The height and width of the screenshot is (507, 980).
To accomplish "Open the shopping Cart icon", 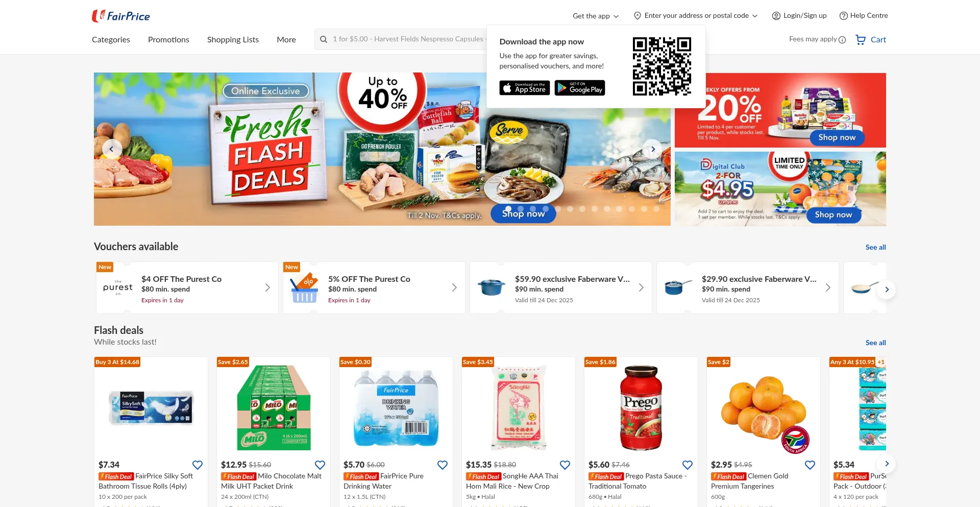I will point(861,39).
